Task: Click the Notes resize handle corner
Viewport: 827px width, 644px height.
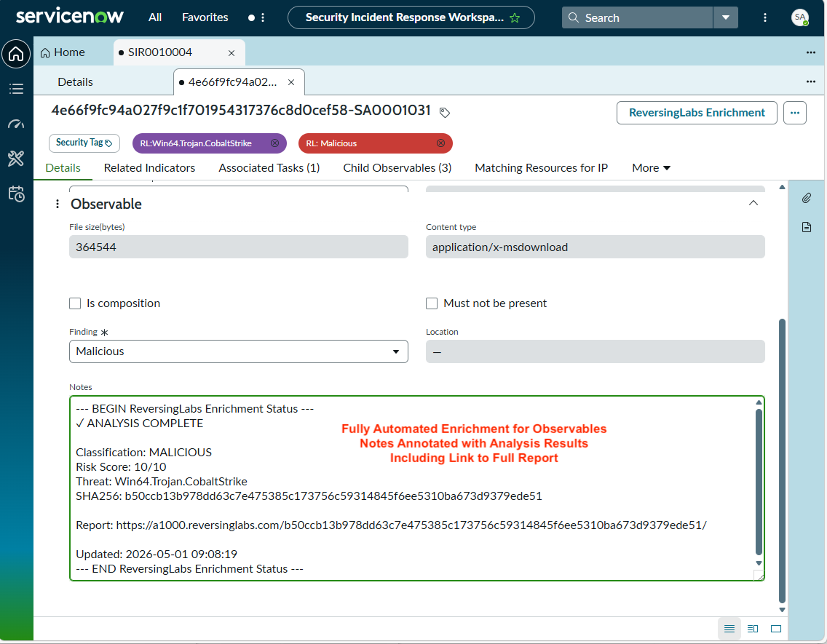Action: (x=759, y=575)
